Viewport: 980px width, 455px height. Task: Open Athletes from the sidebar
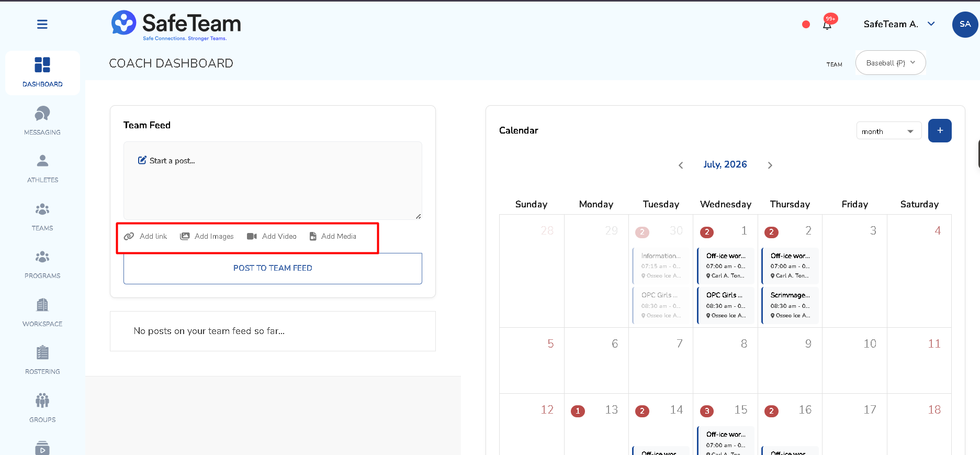(x=42, y=169)
